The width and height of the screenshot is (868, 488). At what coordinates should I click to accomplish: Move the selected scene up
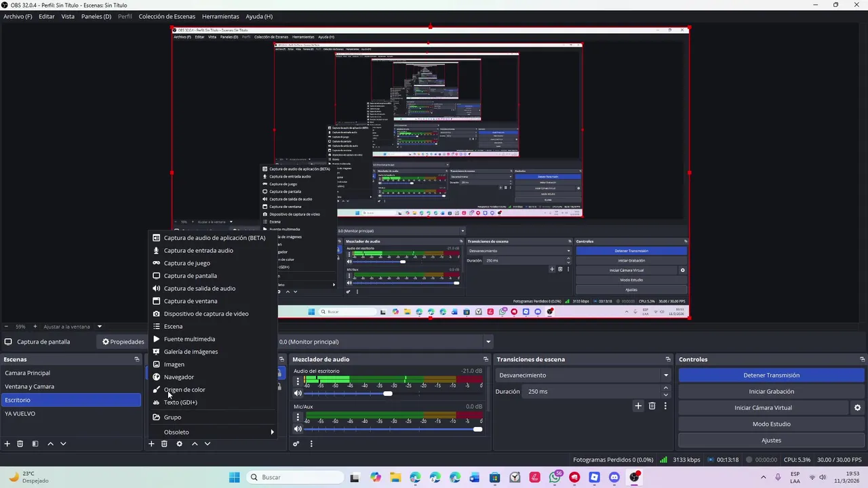50,444
